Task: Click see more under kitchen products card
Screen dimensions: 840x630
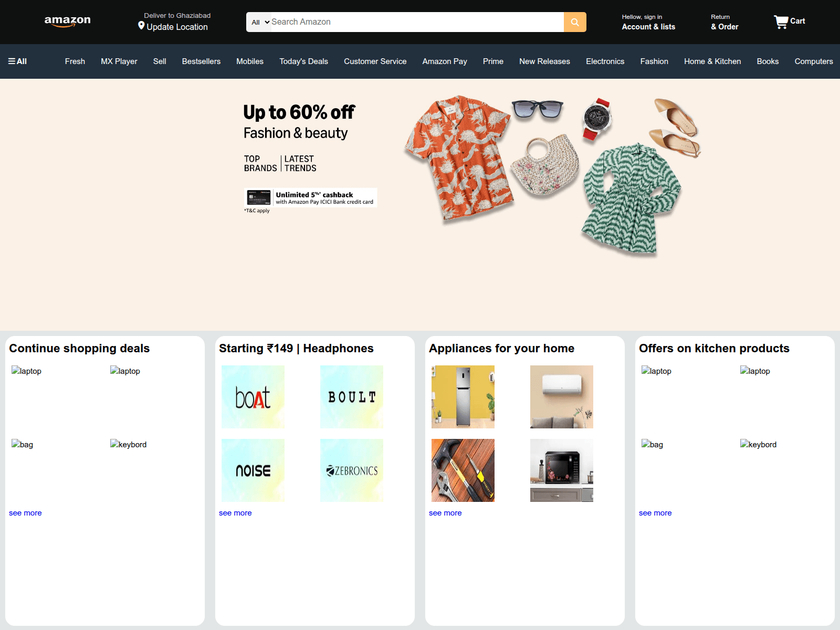Action: click(655, 513)
